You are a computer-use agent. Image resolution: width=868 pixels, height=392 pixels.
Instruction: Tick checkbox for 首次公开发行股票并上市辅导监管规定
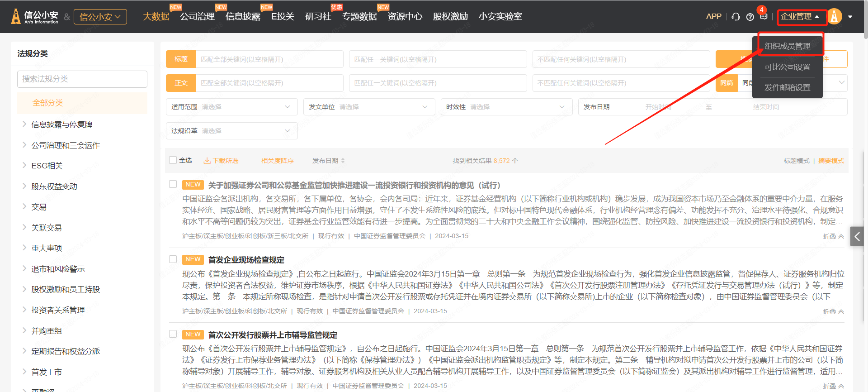173,334
